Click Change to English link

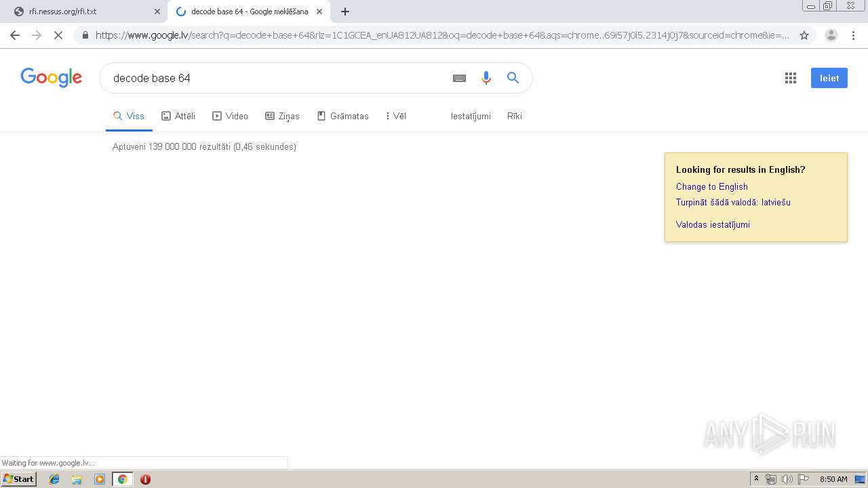coord(712,186)
